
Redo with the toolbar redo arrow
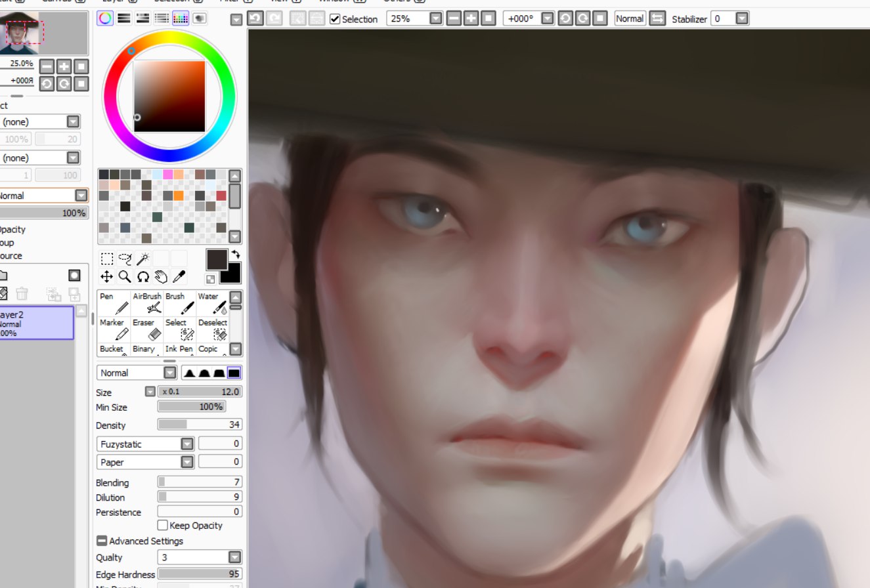(274, 18)
